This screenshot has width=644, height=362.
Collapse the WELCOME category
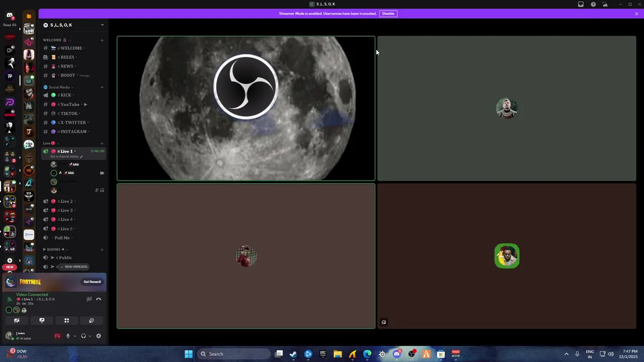(57, 40)
